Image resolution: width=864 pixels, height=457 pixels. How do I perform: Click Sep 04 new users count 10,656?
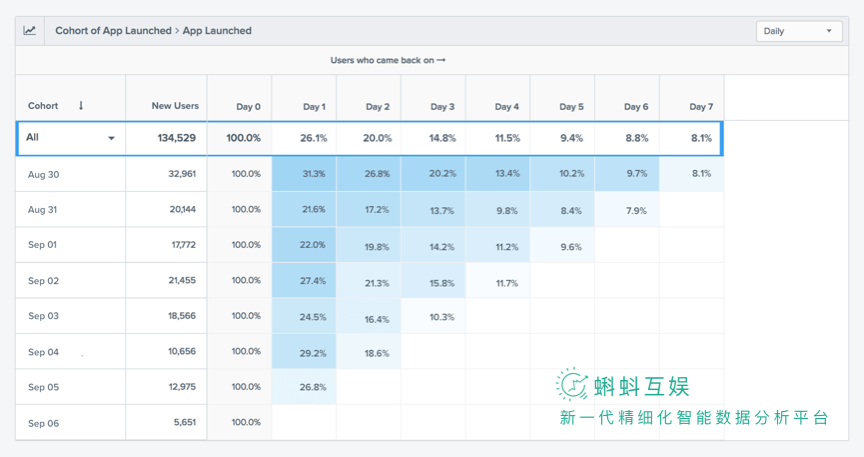[x=182, y=351]
